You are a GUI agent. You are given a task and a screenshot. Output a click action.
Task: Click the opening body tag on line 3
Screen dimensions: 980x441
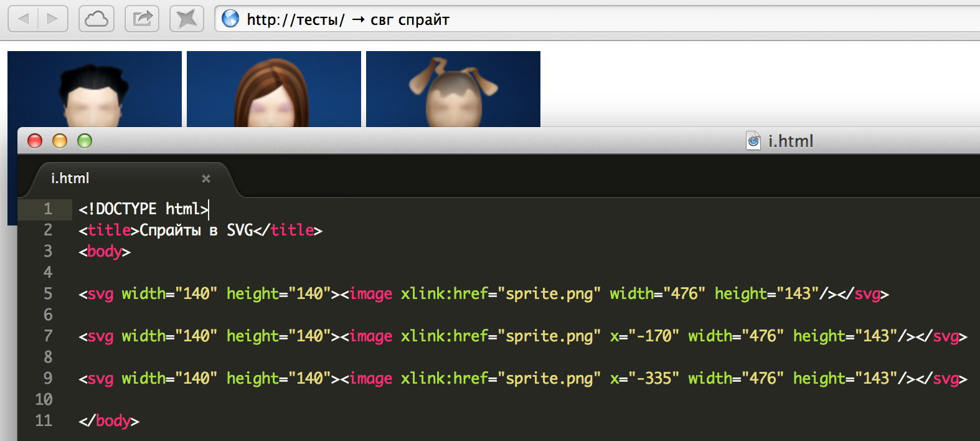[105, 252]
